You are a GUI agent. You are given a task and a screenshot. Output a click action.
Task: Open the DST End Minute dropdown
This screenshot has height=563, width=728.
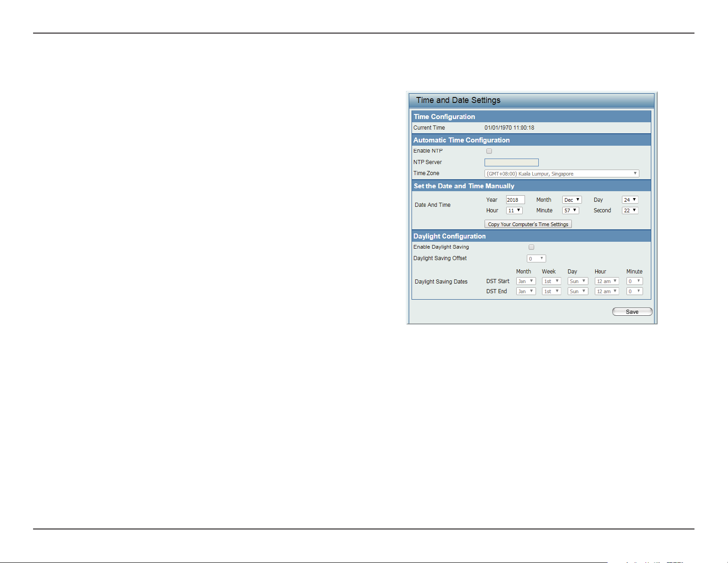634,291
